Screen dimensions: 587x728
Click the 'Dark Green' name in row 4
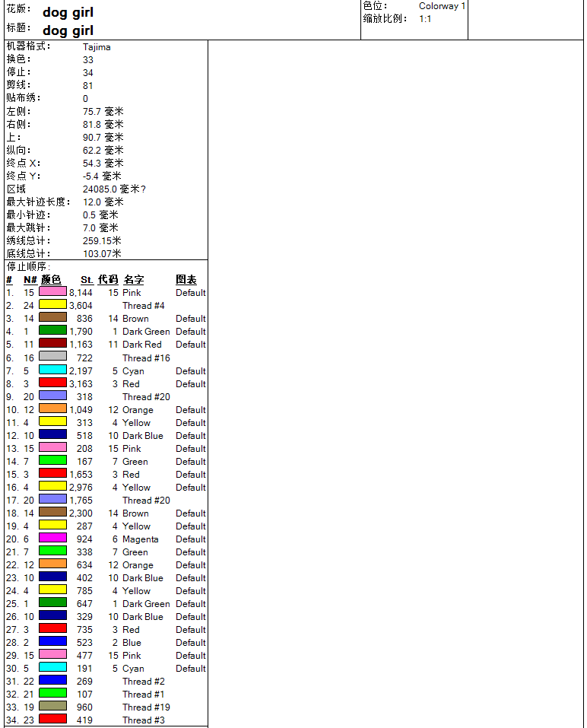click(x=146, y=332)
